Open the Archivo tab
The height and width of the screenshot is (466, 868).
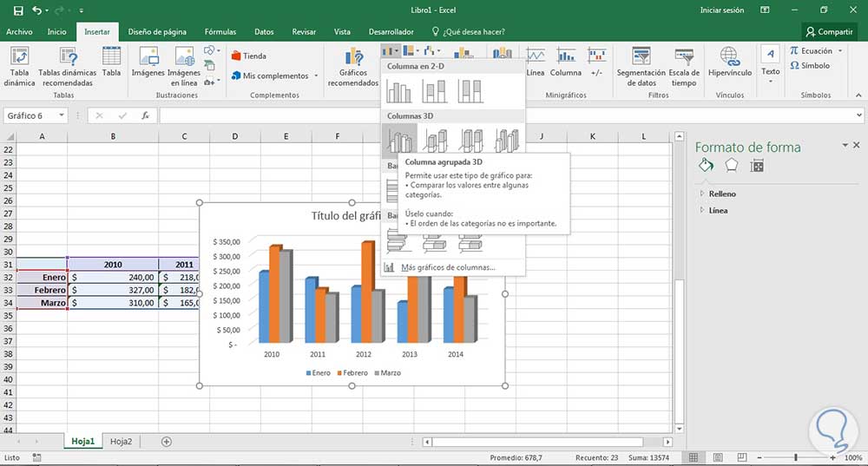(19, 31)
